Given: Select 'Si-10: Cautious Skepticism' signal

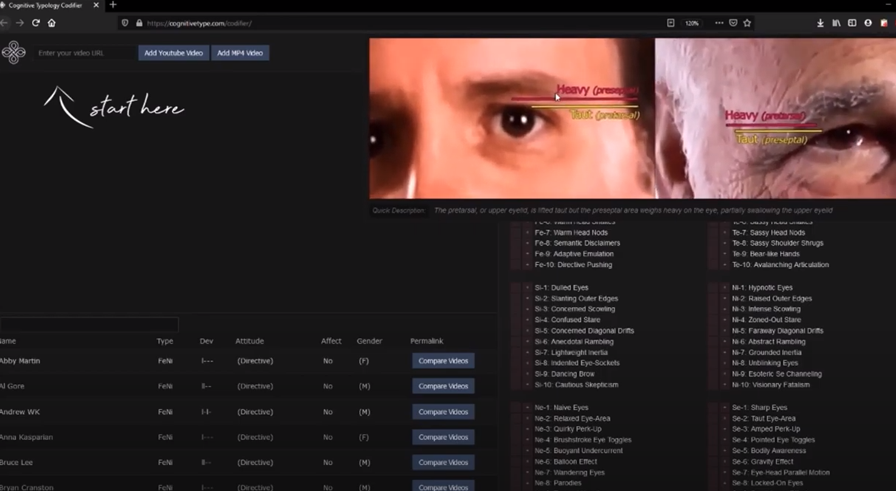Looking at the screenshot, I should pyautogui.click(x=576, y=385).
